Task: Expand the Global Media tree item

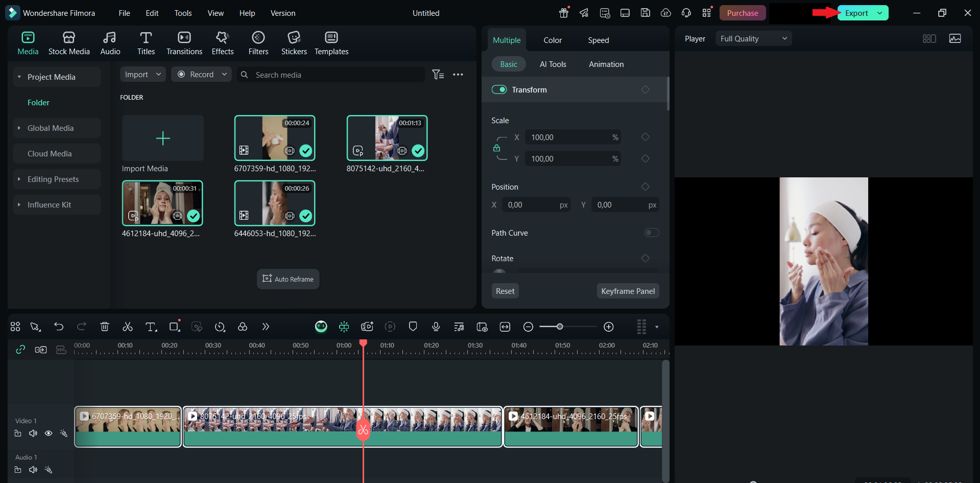Action: (19, 128)
